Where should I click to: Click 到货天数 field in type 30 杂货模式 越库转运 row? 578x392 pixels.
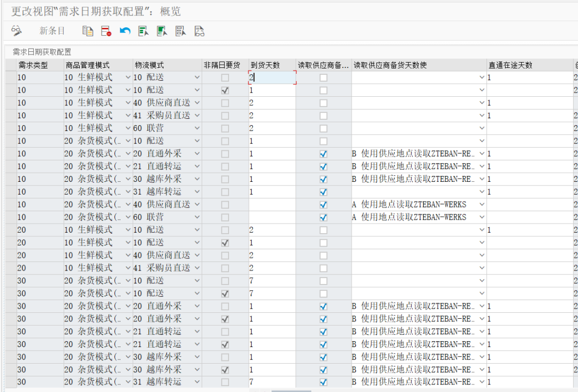272,382
